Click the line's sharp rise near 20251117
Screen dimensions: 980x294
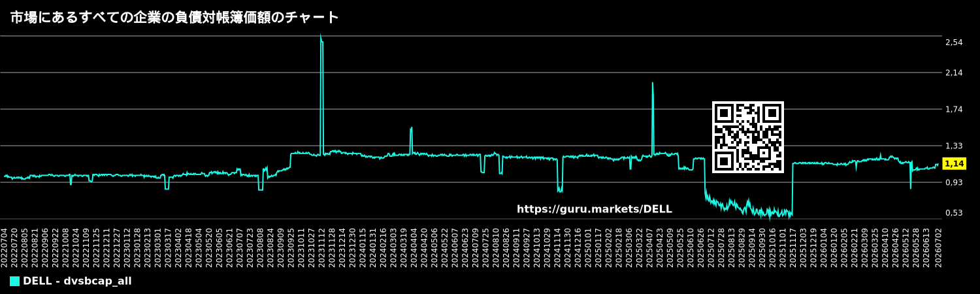(792, 189)
